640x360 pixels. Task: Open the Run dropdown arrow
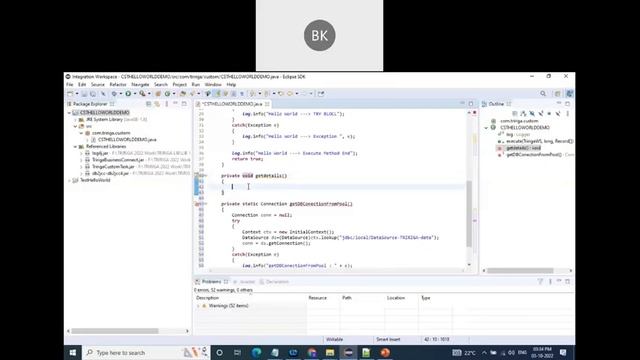135,93
